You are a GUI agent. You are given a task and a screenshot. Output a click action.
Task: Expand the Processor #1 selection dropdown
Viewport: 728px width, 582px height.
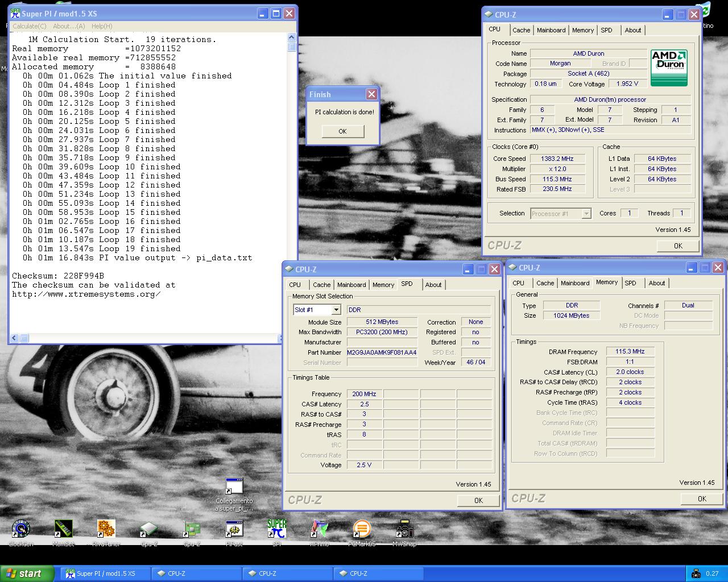click(586, 214)
